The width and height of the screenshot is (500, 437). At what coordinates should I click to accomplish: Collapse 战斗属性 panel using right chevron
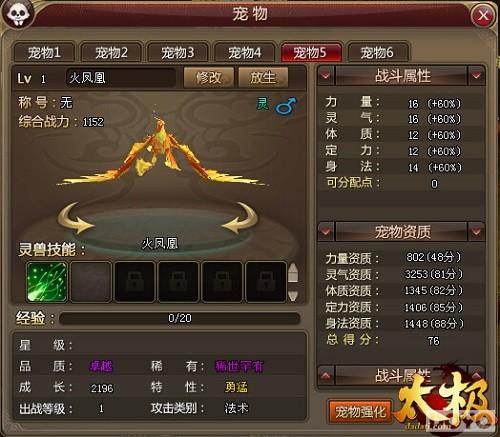tap(476, 76)
